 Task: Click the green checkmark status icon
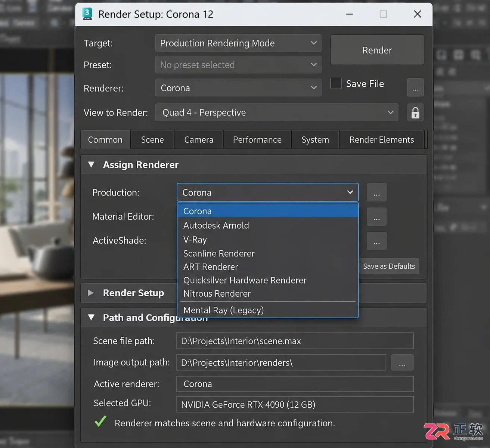(100, 421)
